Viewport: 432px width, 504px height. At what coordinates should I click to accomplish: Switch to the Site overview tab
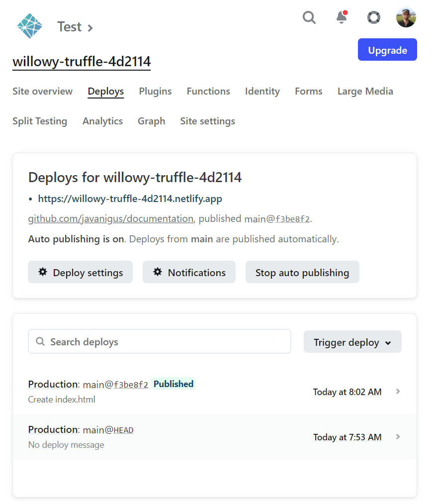tap(42, 91)
